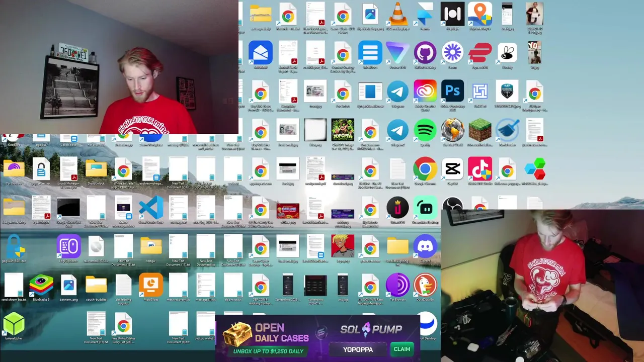The image size is (644, 362).
Task: Launch the Proton VPN shortcut
Action: click(x=397, y=52)
